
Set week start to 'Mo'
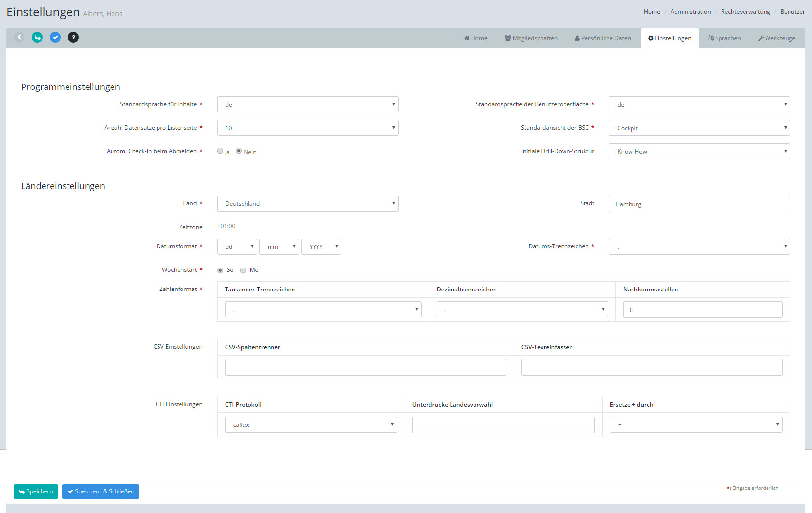(x=243, y=270)
